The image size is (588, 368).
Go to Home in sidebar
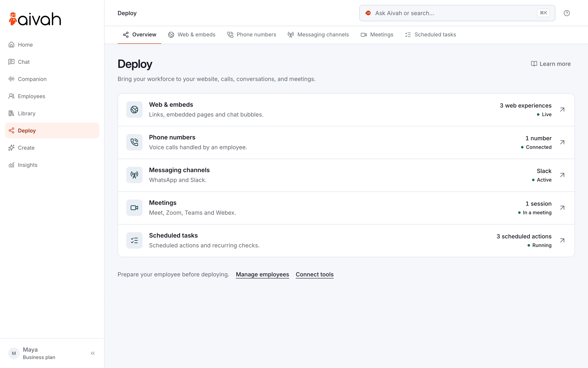(52, 45)
